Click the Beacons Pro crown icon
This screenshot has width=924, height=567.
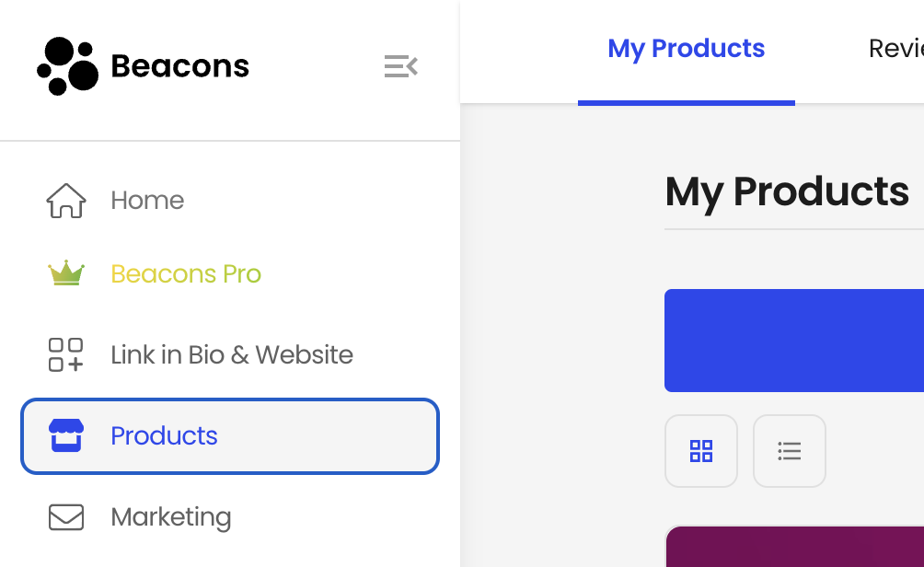(66, 272)
